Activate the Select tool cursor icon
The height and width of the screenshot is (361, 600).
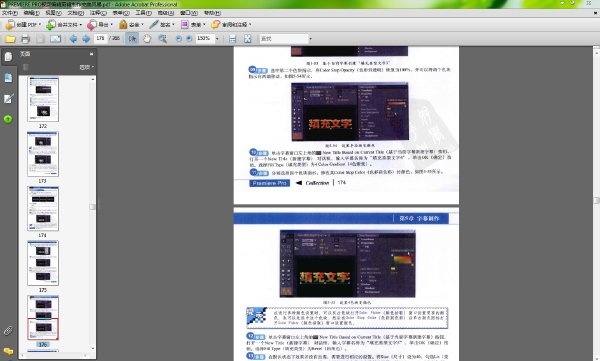(x=132, y=39)
